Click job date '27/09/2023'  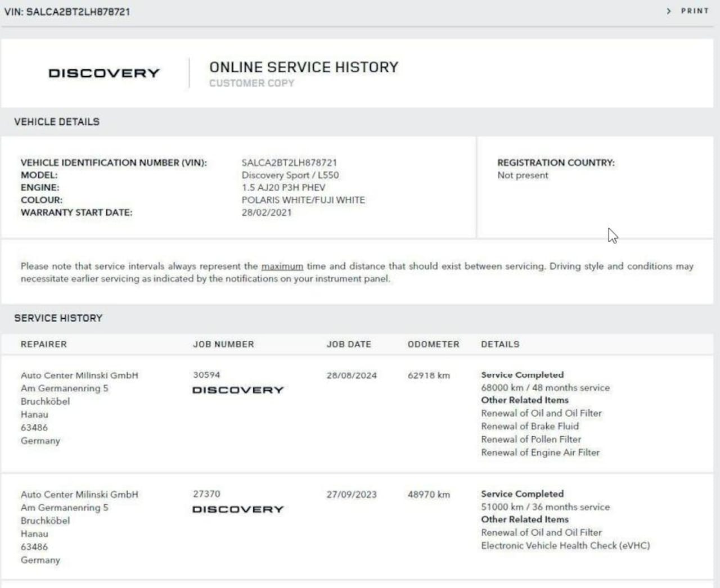click(x=352, y=494)
